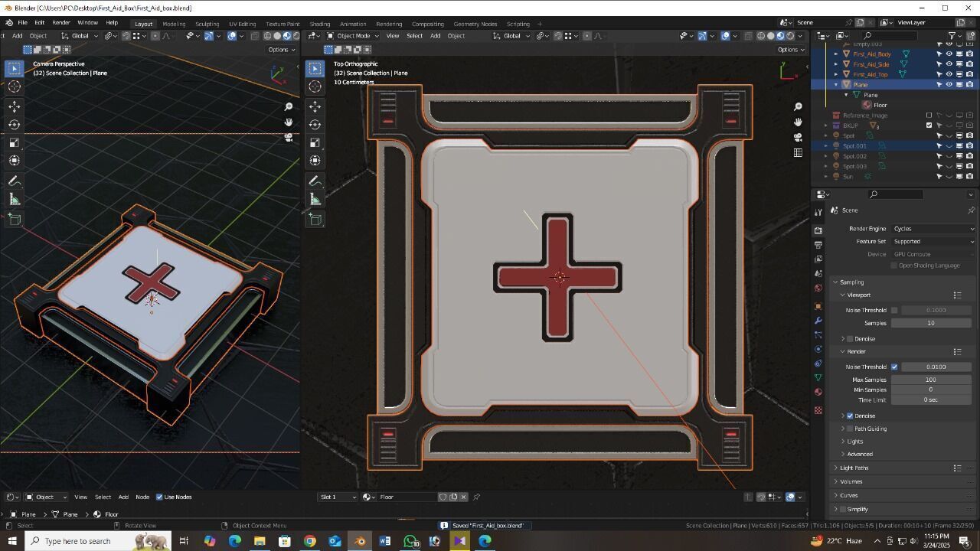
Task: Select the Measure tool in right viewport
Action: click(315, 199)
